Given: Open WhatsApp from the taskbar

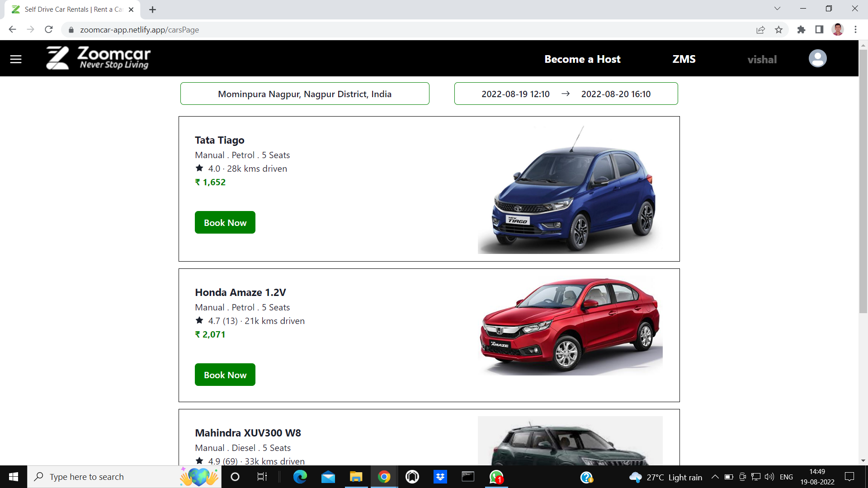Looking at the screenshot, I should [496, 477].
